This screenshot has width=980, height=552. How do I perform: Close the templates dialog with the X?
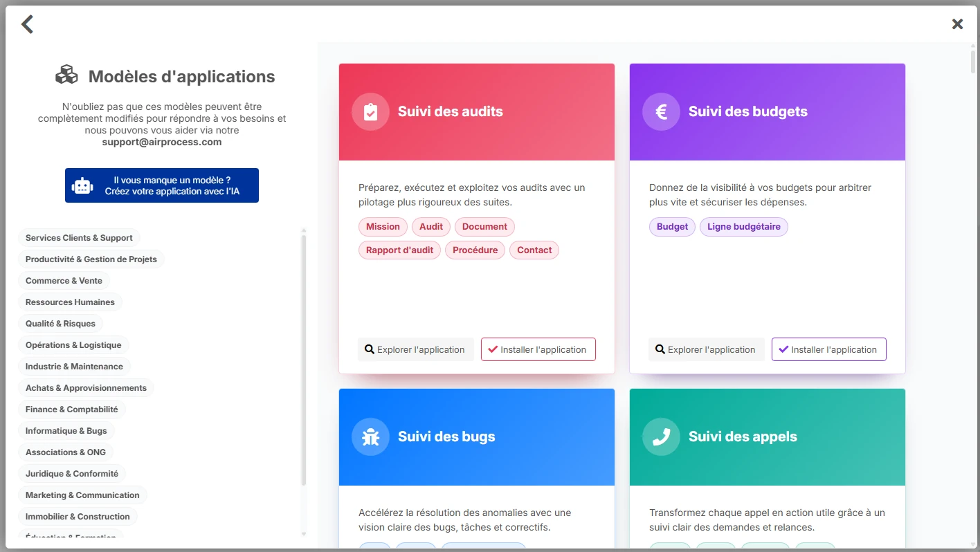click(957, 24)
